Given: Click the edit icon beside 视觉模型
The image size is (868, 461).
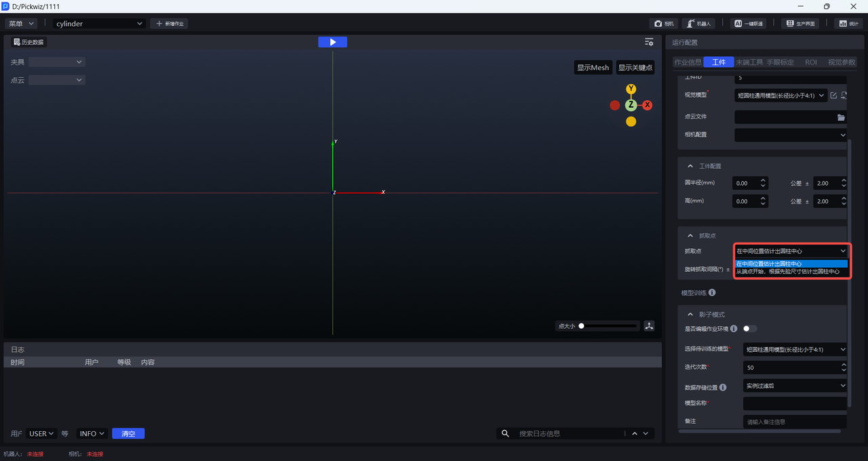Looking at the screenshot, I should (x=834, y=96).
